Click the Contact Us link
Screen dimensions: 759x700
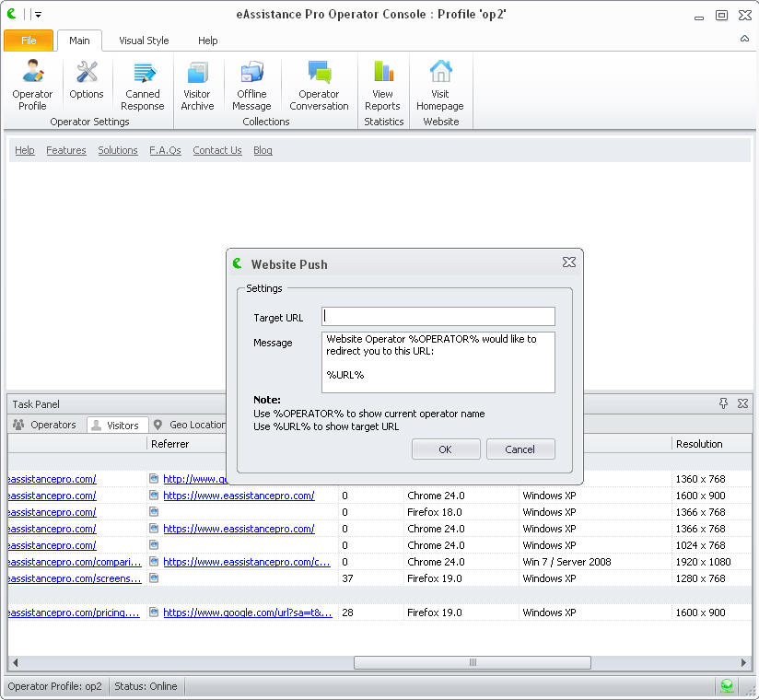[217, 150]
